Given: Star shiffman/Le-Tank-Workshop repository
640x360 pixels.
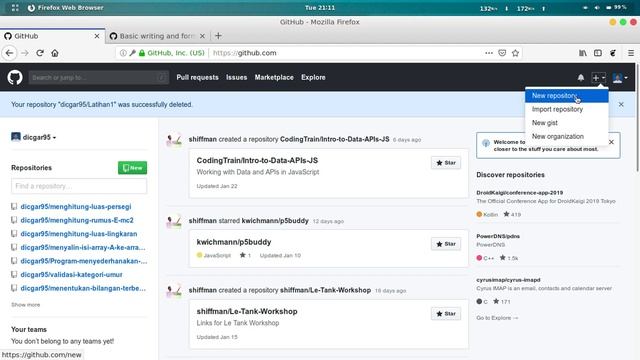Looking at the screenshot, I should 446,314.
